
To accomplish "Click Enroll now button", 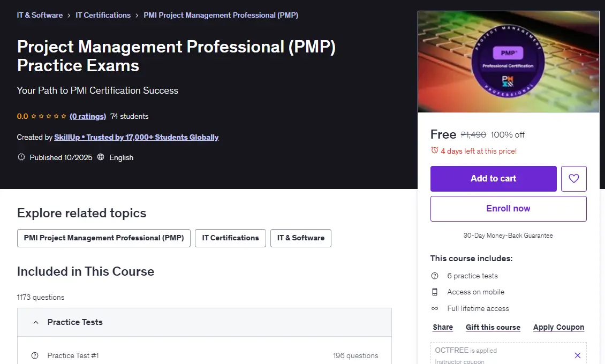I will click(509, 209).
